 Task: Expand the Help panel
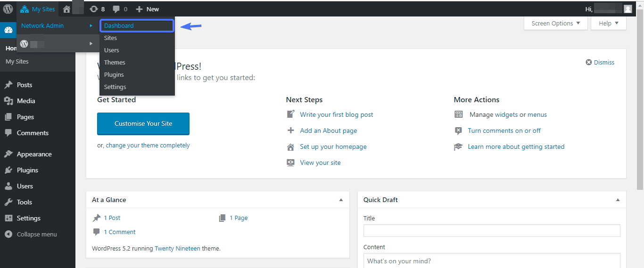[609, 23]
